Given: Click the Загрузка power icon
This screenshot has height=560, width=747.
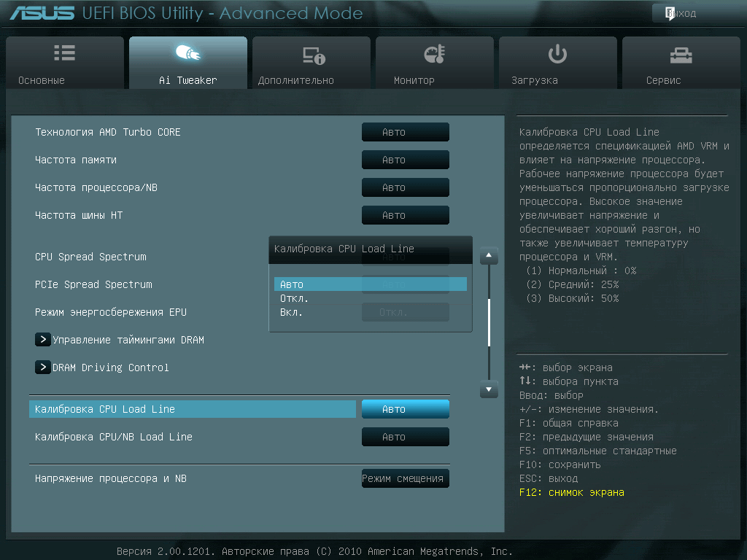Looking at the screenshot, I should coord(557,54).
